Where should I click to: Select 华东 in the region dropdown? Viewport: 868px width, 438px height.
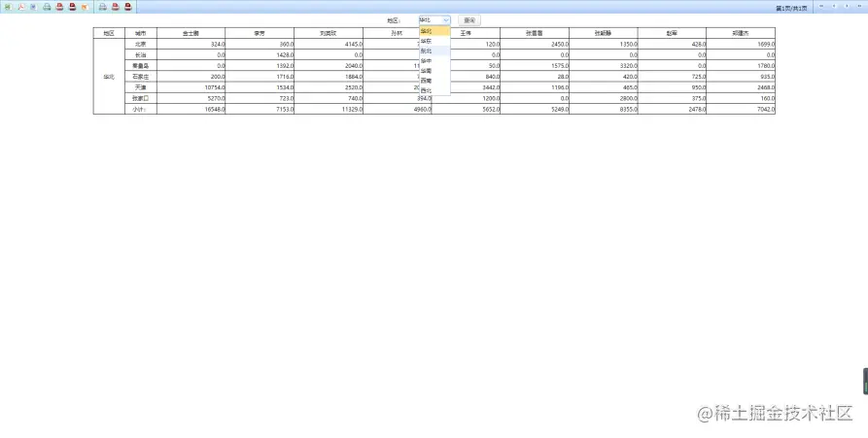click(x=434, y=41)
